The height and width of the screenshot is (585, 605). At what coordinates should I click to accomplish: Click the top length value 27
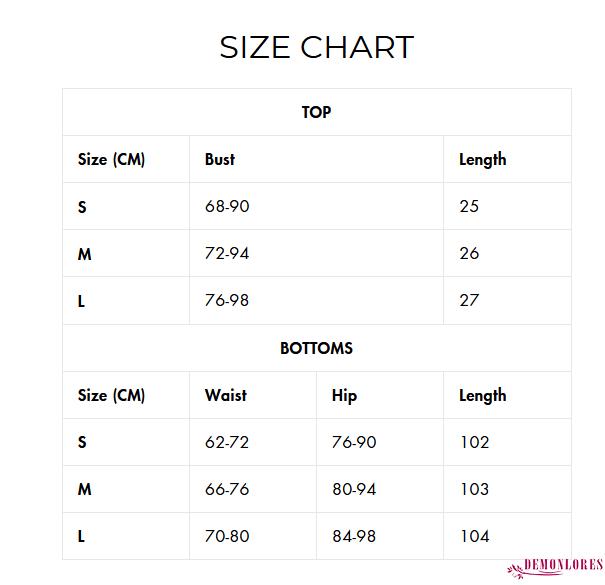(469, 300)
